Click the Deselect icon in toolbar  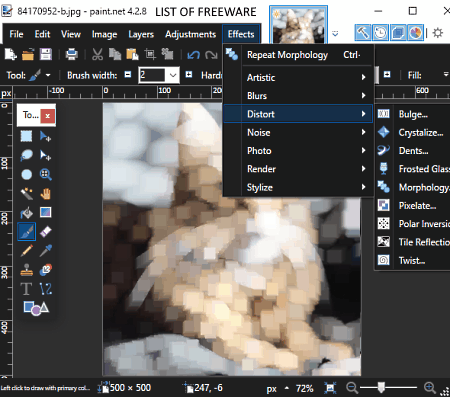(167, 54)
